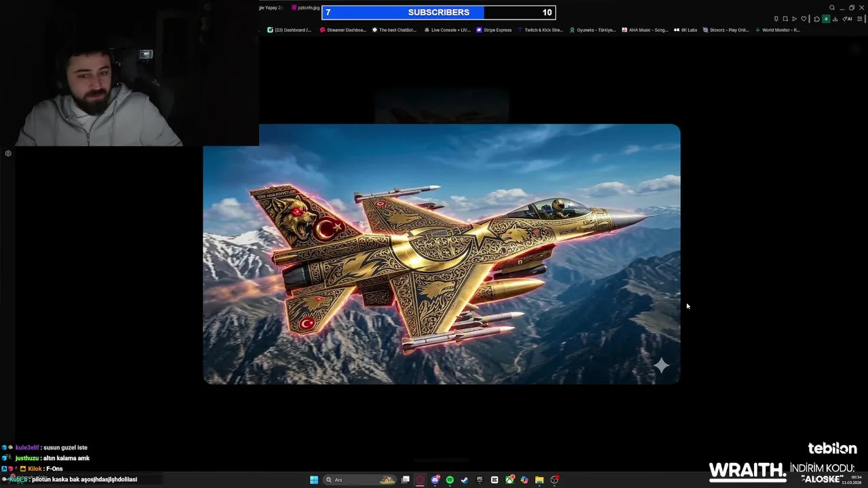Open File Explorer from the taskbar
The width and height of the screenshot is (868, 488).
[x=539, y=480]
